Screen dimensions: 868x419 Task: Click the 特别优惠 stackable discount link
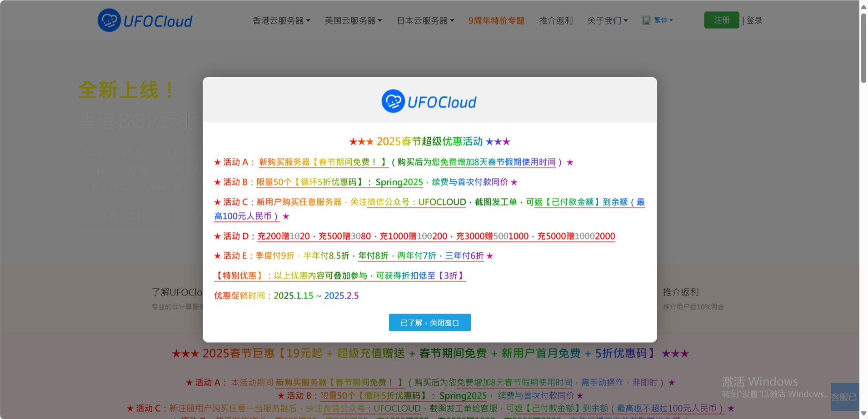pyautogui.click(x=339, y=275)
